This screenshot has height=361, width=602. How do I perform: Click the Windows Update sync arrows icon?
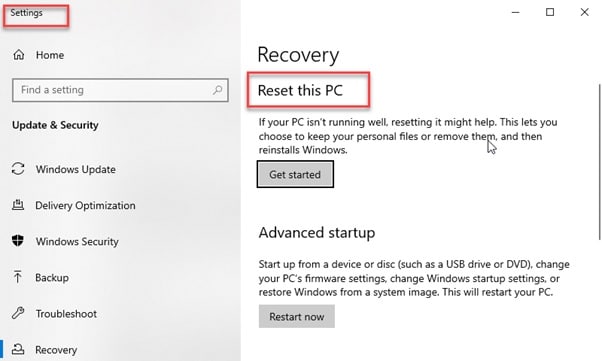pyautogui.click(x=18, y=169)
